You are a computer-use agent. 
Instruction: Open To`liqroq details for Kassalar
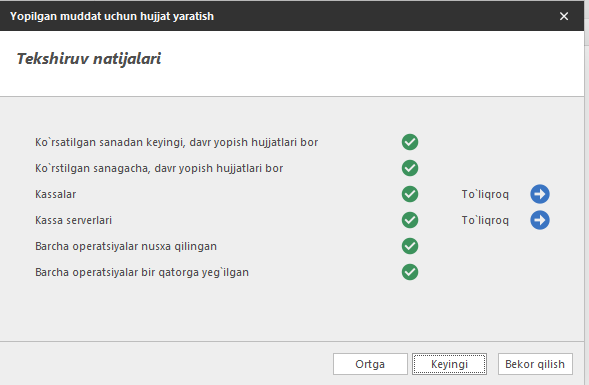point(485,194)
